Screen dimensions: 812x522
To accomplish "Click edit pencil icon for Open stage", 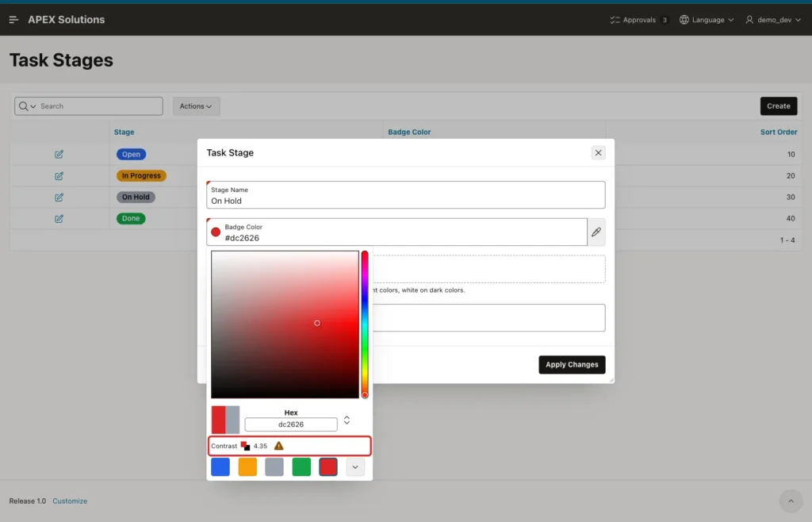I will coord(59,155).
